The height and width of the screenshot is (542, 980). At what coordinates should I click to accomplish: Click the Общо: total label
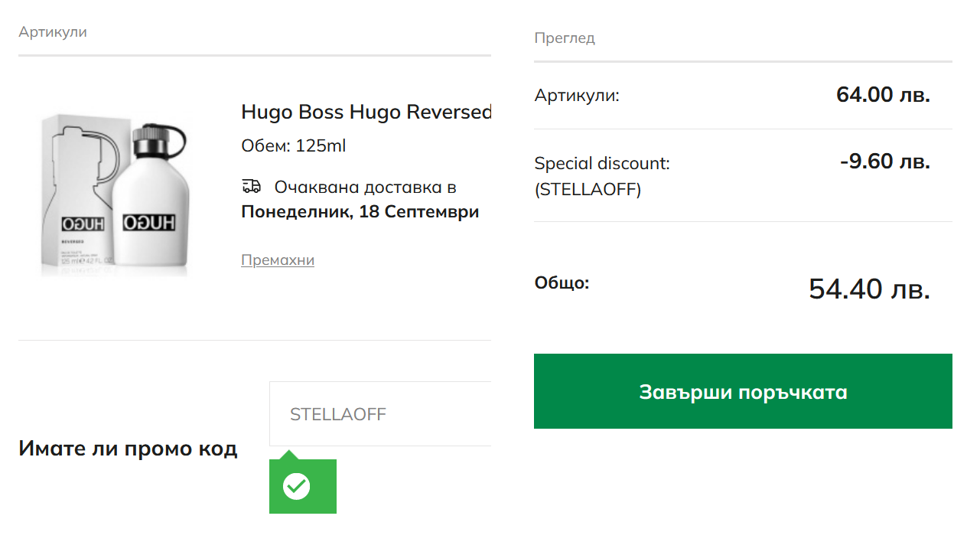(x=562, y=283)
